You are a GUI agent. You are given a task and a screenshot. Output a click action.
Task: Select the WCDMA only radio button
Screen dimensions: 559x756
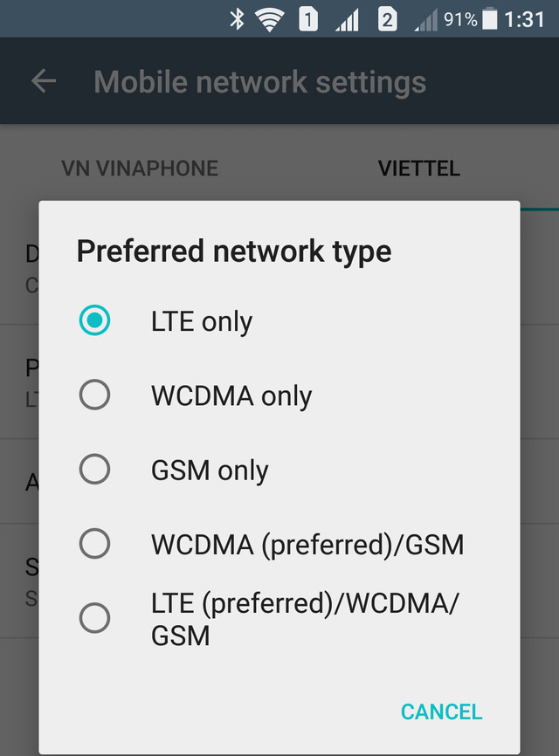[x=94, y=395]
